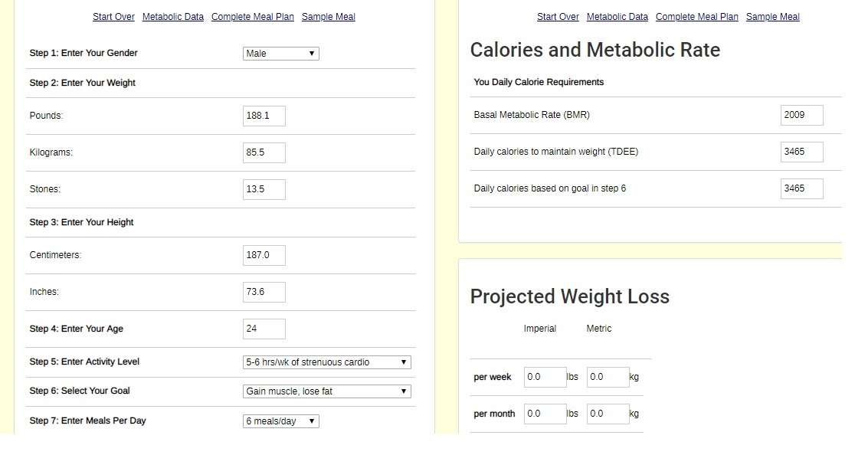Select the Stones weight field
The image size is (868, 455).
pos(264,189)
